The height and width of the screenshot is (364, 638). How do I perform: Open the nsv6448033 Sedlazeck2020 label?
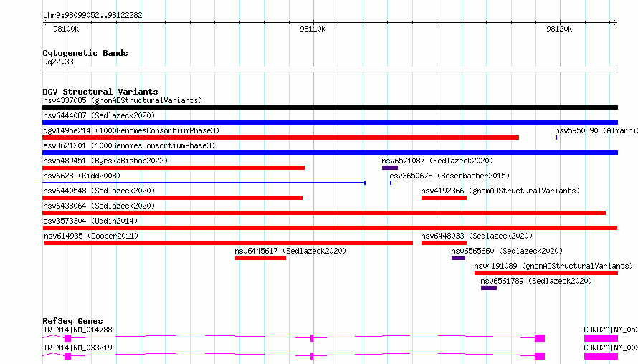tap(477, 236)
